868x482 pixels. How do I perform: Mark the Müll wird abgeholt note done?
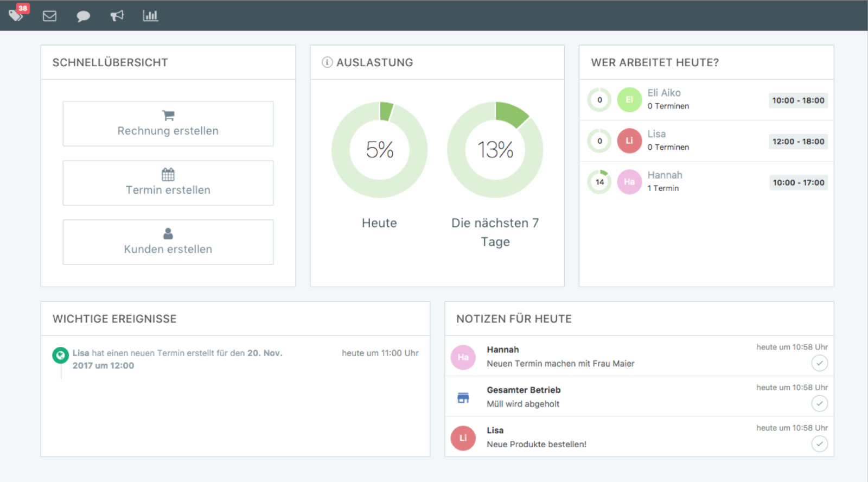click(820, 403)
